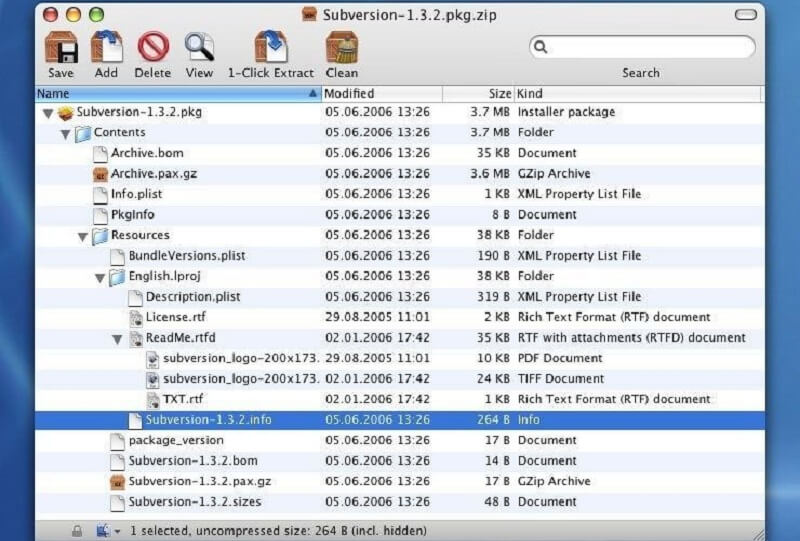Select the Subversion-1.3.2.pax.gz file name
800x541 pixels.
pyautogui.click(x=199, y=481)
